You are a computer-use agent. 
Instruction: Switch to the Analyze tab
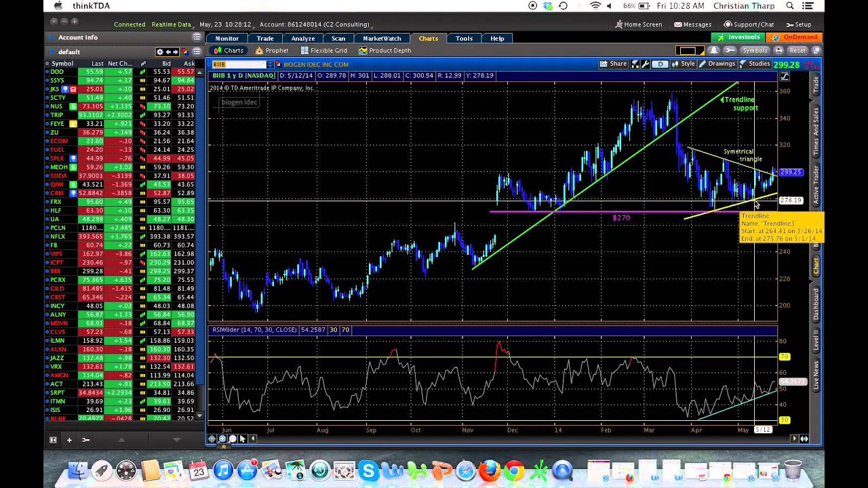pos(302,38)
